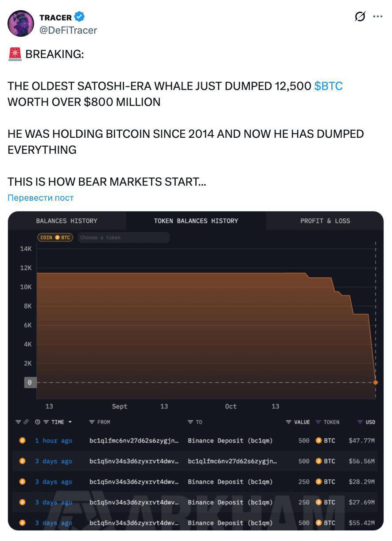The width and height of the screenshot is (392, 541).
Task: Click the Choose a token input field
Action: [x=124, y=237]
